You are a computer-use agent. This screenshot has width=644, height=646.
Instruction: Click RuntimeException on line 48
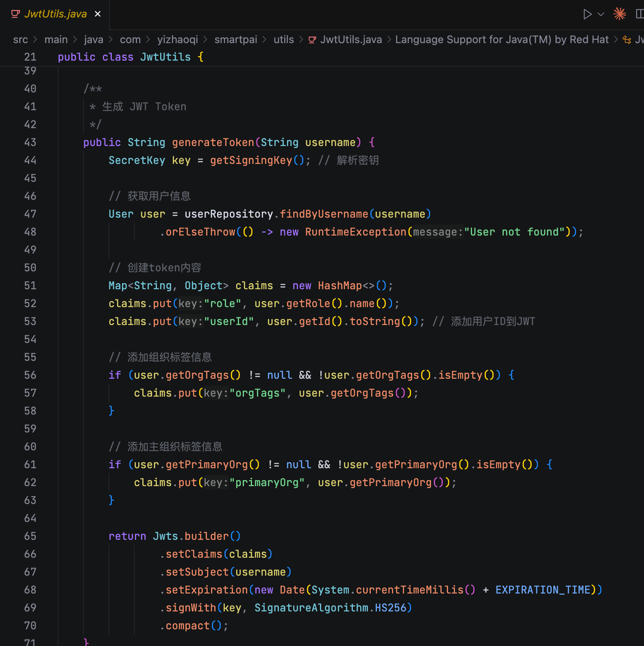(356, 232)
